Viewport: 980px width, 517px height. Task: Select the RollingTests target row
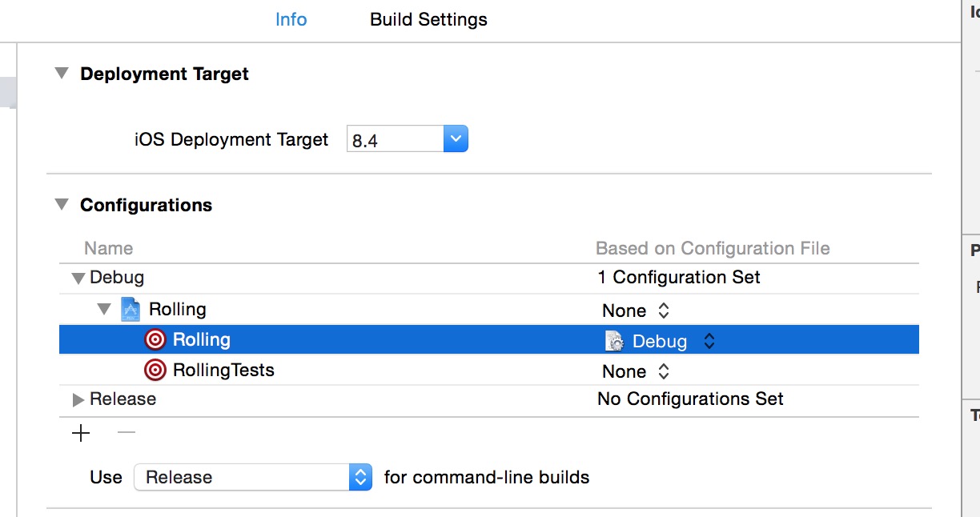click(x=223, y=371)
